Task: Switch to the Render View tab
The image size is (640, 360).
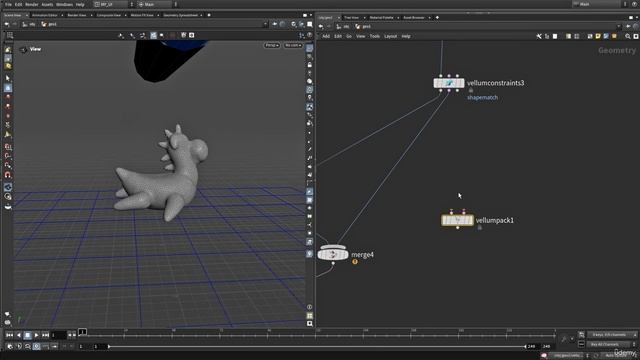Action: pos(77,15)
